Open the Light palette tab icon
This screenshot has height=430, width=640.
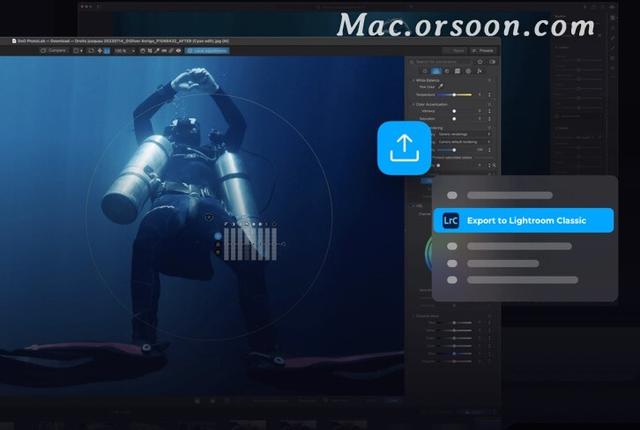point(425,71)
